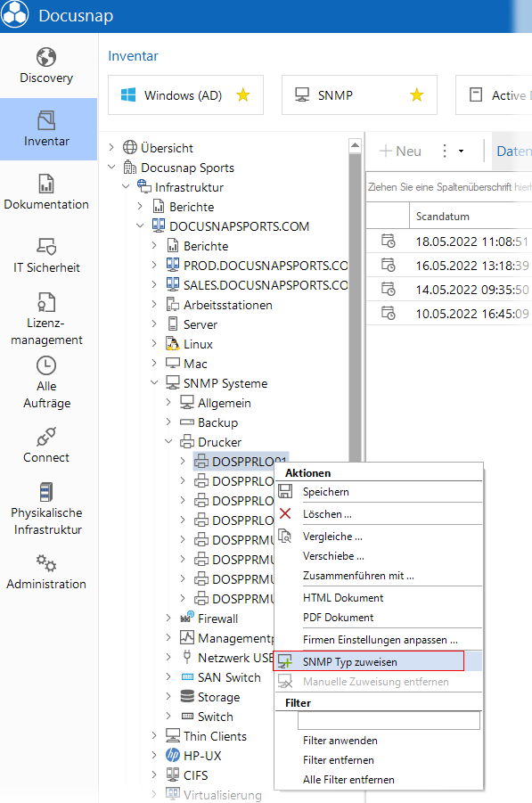Collapse the Drucker tree node
The height and width of the screenshot is (803, 532).
pyautogui.click(x=168, y=441)
